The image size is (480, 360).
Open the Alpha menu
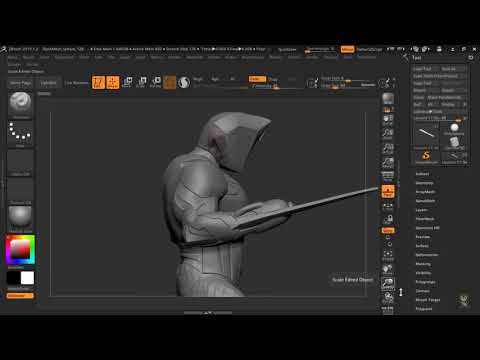[12, 57]
